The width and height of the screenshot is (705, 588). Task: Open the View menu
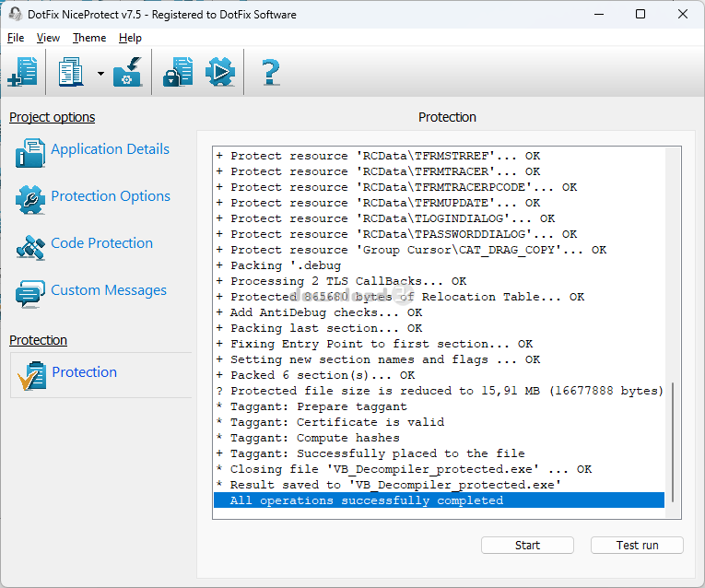[48, 38]
